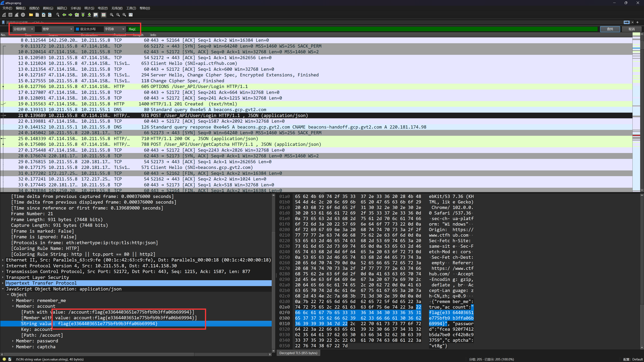Click the add filter button plus icon

coord(637,22)
